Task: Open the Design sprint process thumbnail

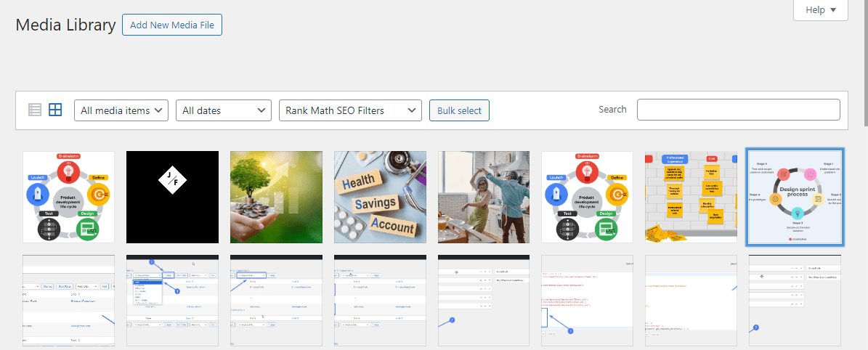Action: [x=795, y=198]
